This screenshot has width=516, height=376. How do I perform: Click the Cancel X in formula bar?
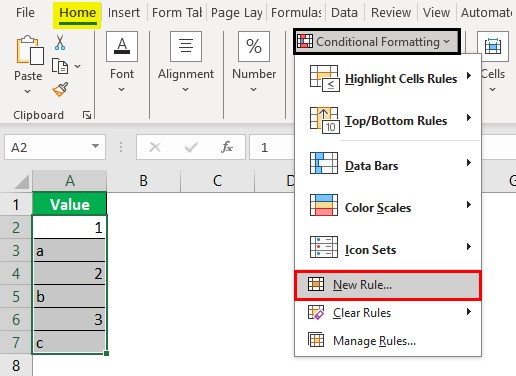click(155, 147)
